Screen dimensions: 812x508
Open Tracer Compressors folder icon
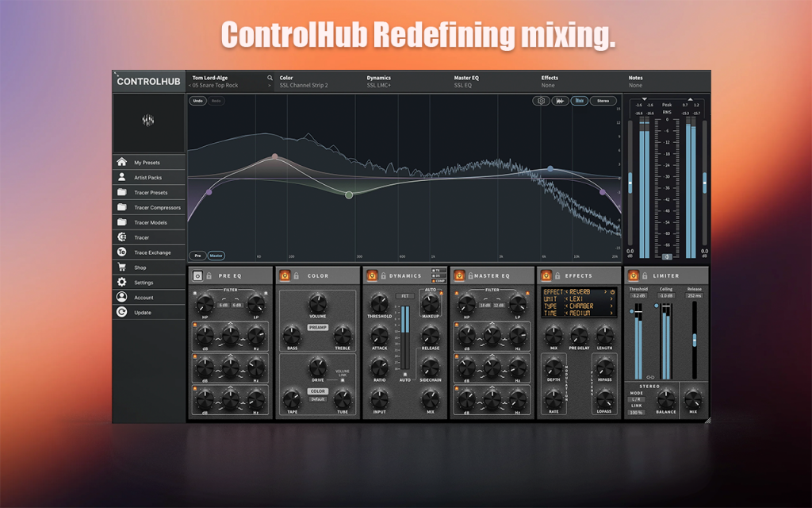coord(121,207)
